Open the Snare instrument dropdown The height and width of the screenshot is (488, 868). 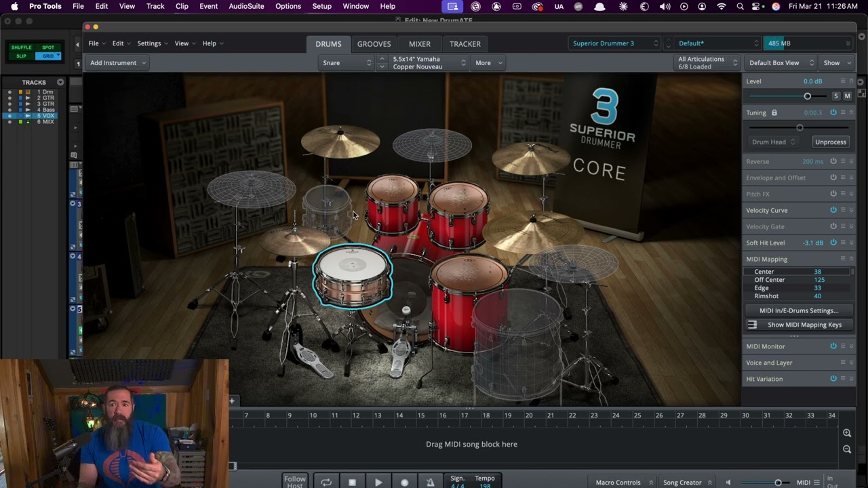(x=347, y=62)
